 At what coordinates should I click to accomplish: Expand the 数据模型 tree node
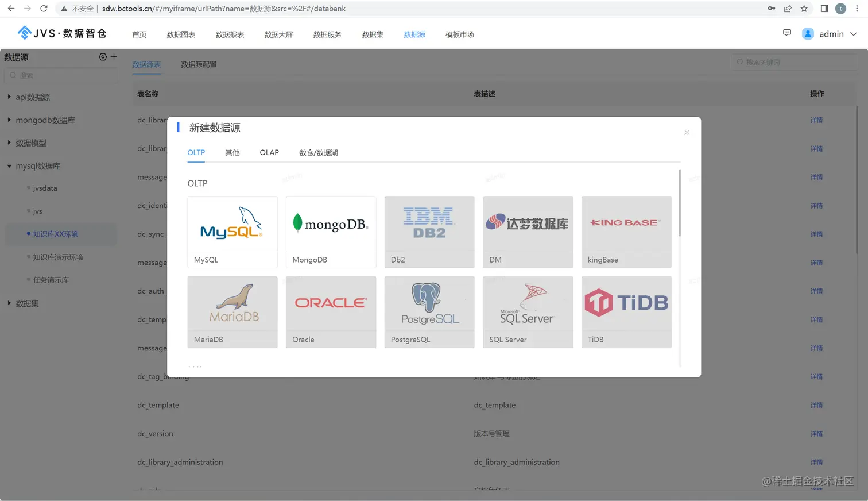coord(9,142)
